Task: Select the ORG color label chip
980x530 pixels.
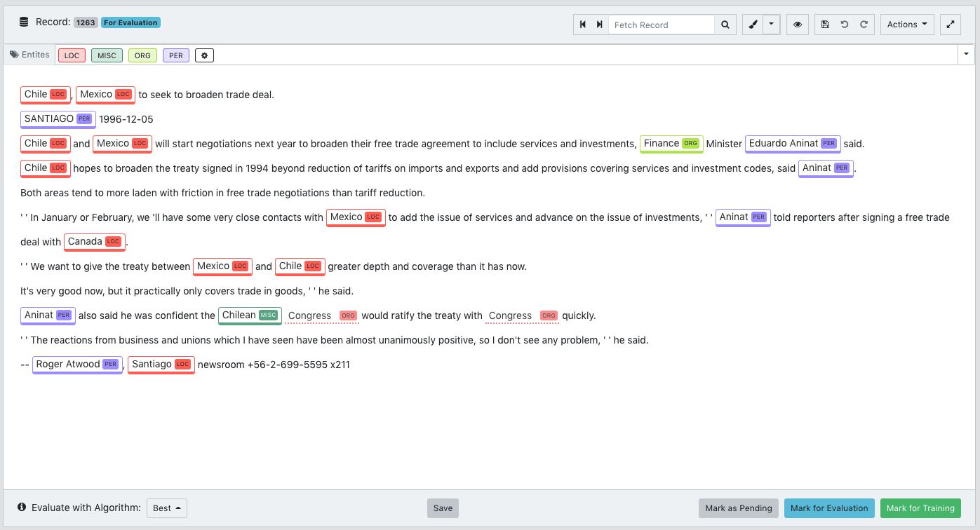Action: 142,55
